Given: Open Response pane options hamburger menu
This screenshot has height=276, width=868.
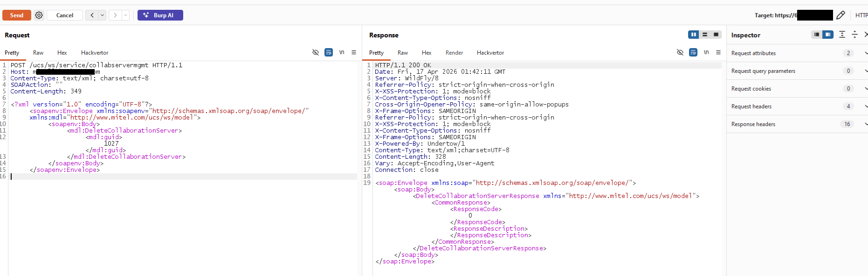Looking at the screenshot, I should 718,52.
